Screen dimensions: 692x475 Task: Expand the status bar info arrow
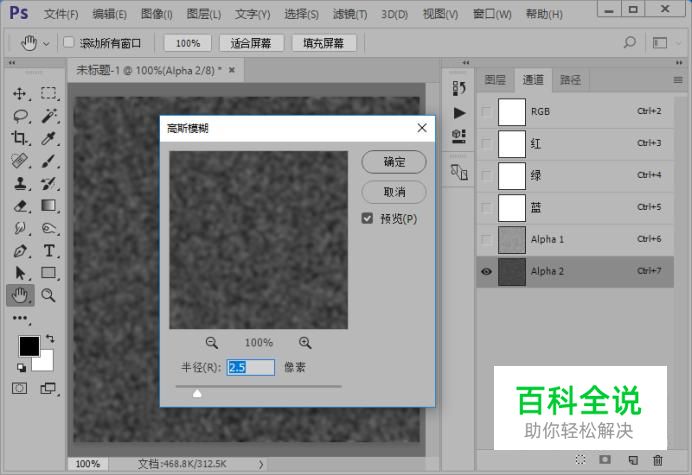point(261,464)
